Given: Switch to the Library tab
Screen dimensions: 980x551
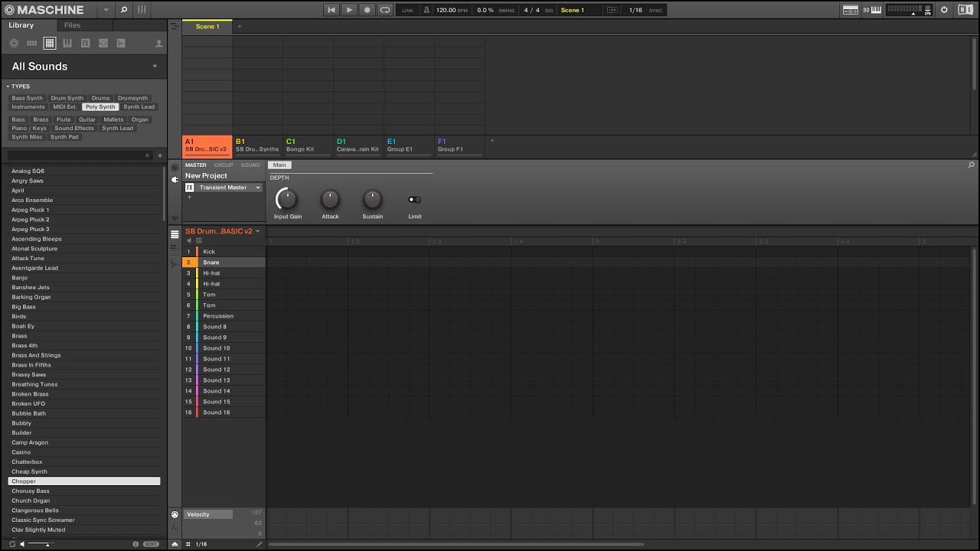Looking at the screenshot, I should (21, 25).
